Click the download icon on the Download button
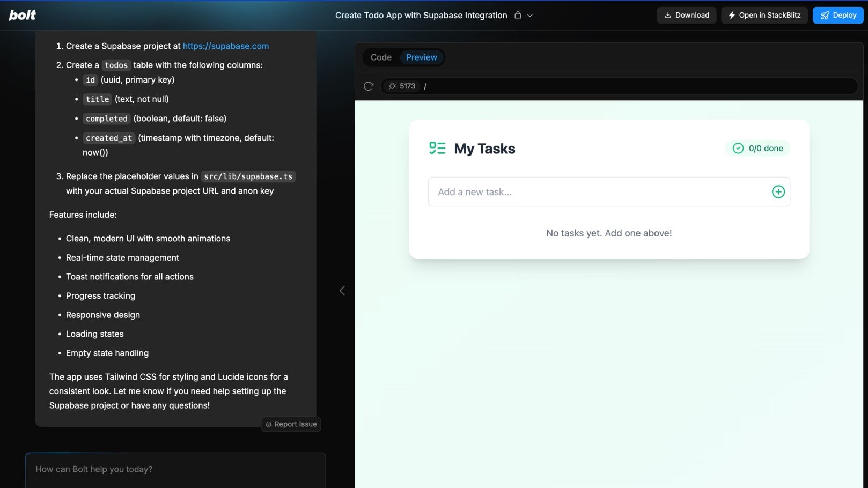This screenshot has height=488, width=868. click(x=667, y=15)
